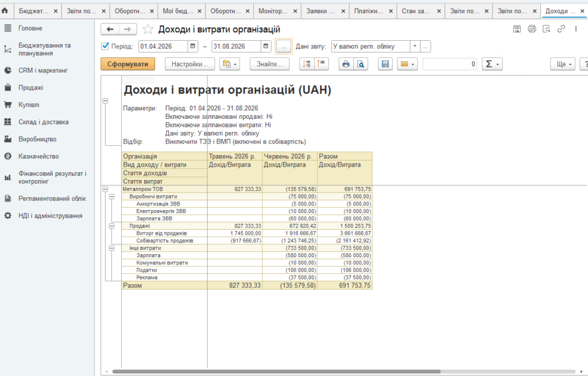Select cell Собівартість продажів
This screenshot has height=376, width=588.
click(x=164, y=241)
